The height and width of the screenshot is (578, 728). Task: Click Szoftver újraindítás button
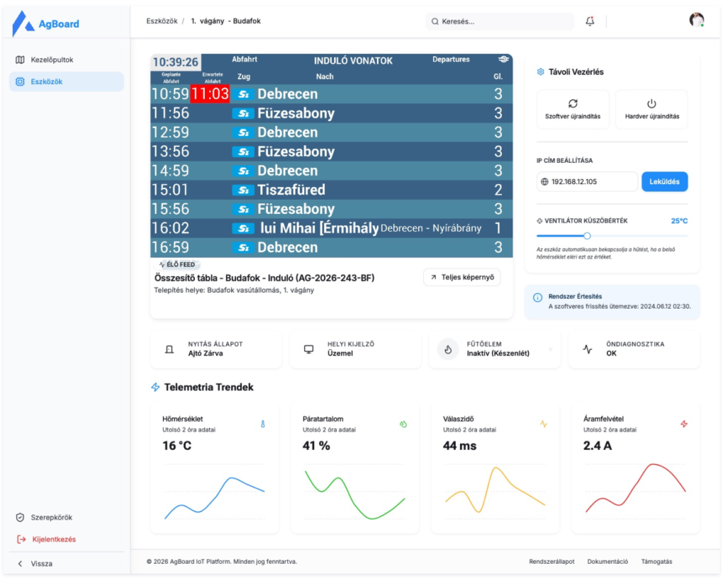(x=572, y=109)
